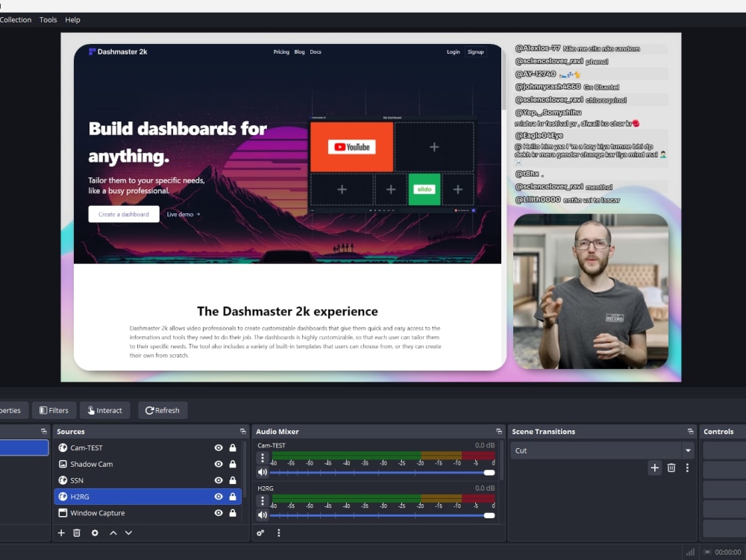Move selected source down
This screenshot has height=560, width=746.
(x=128, y=533)
